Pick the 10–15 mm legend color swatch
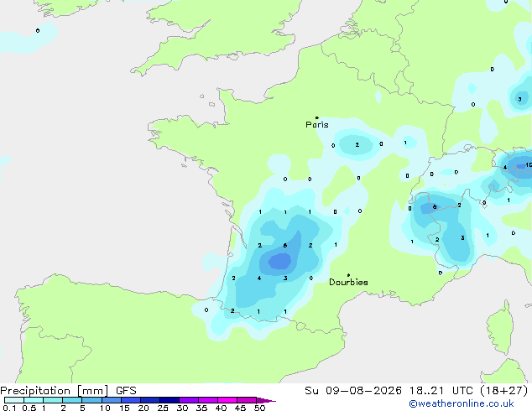This screenshot has height=411, width=532. tap(112, 400)
